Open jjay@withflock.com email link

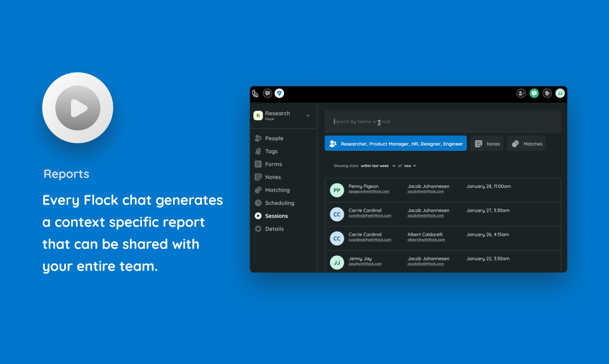365,264
